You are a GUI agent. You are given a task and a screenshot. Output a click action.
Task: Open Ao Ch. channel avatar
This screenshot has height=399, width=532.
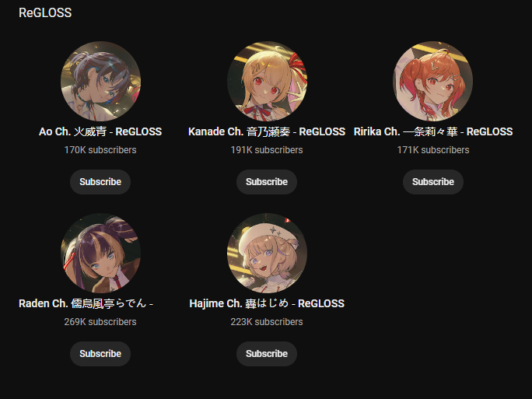pyautogui.click(x=100, y=81)
